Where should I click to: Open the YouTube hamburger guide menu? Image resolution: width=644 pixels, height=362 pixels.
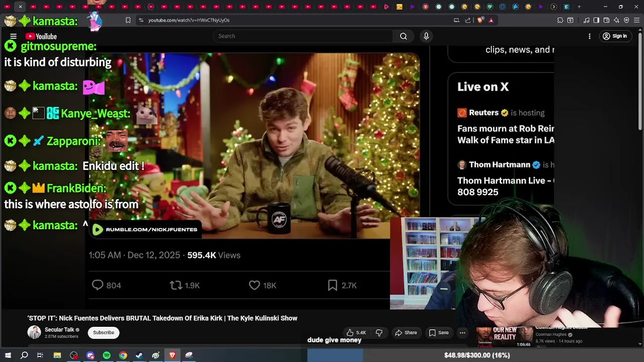pyautogui.click(x=14, y=36)
